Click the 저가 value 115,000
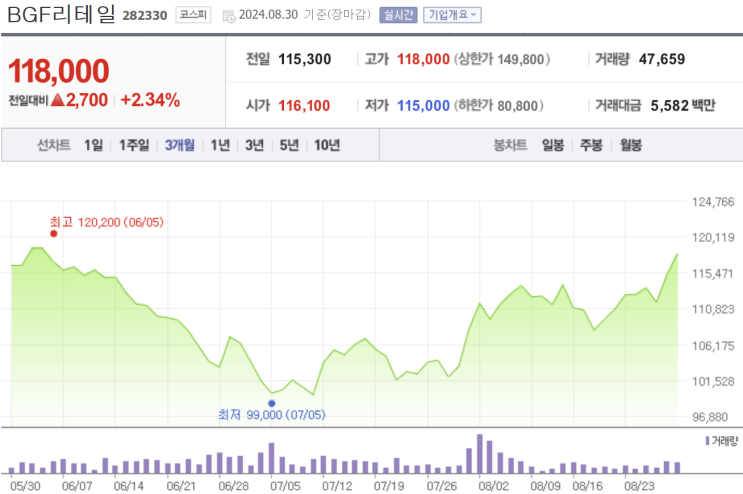The height and width of the screenshot is (494, 743). [423, 106]
